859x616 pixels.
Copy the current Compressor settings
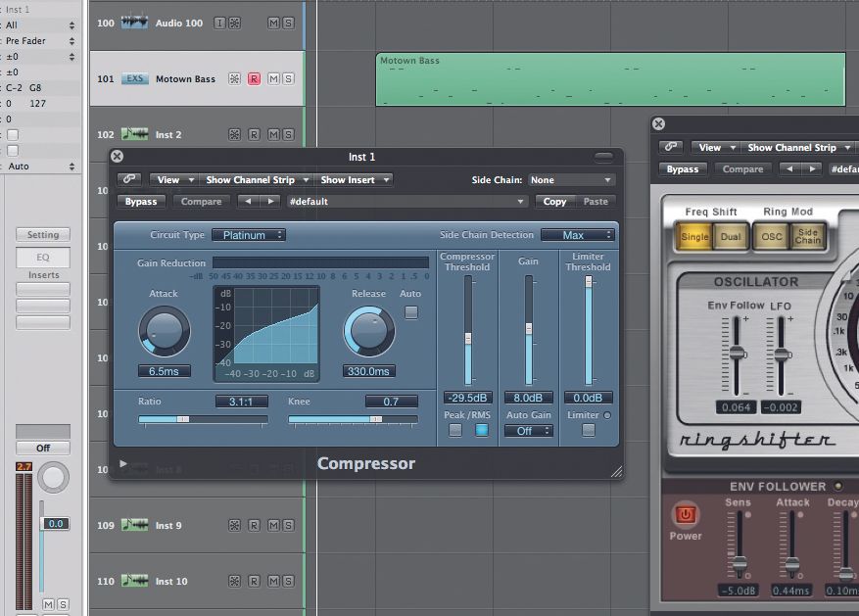554,201
